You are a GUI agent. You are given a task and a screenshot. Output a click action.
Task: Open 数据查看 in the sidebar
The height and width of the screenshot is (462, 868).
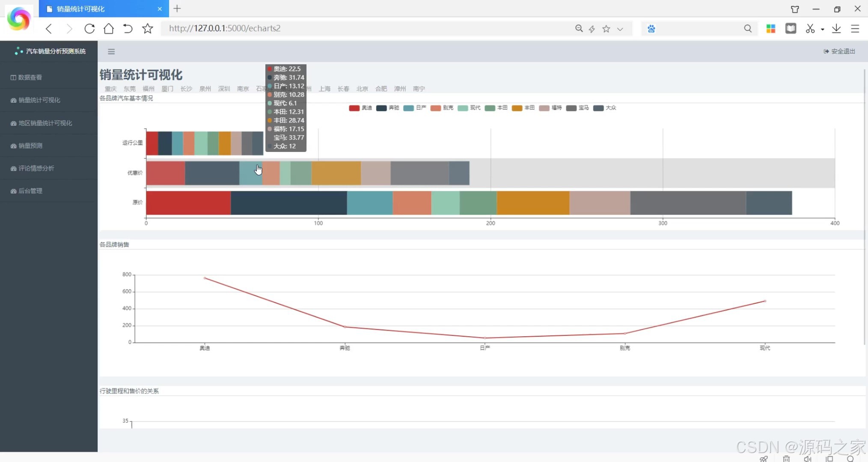tap(30, 77)
